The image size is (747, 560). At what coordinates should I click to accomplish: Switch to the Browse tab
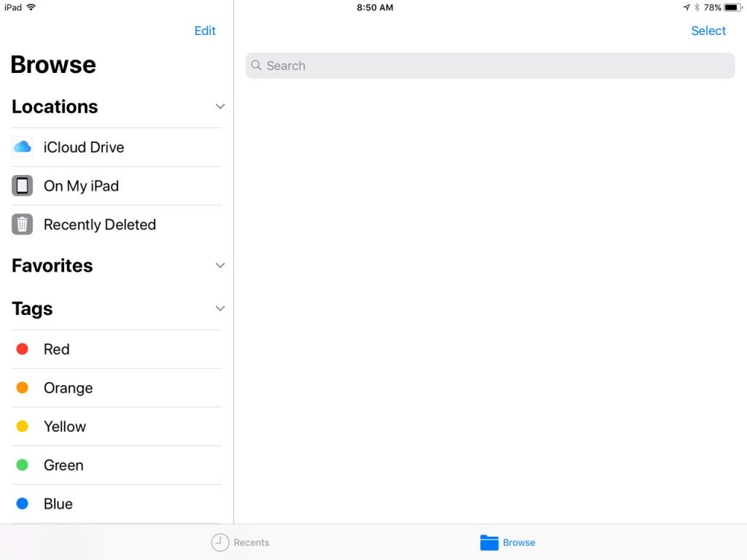508,542
